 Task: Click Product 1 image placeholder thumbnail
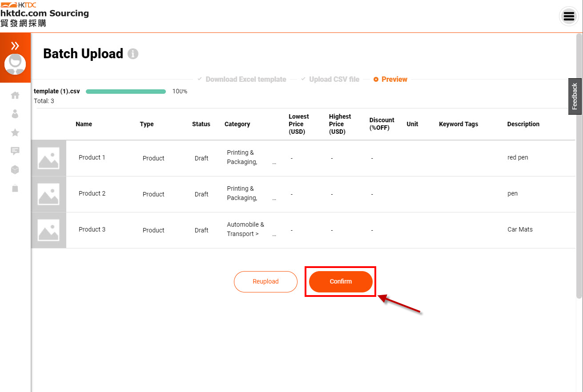point(48,158)
